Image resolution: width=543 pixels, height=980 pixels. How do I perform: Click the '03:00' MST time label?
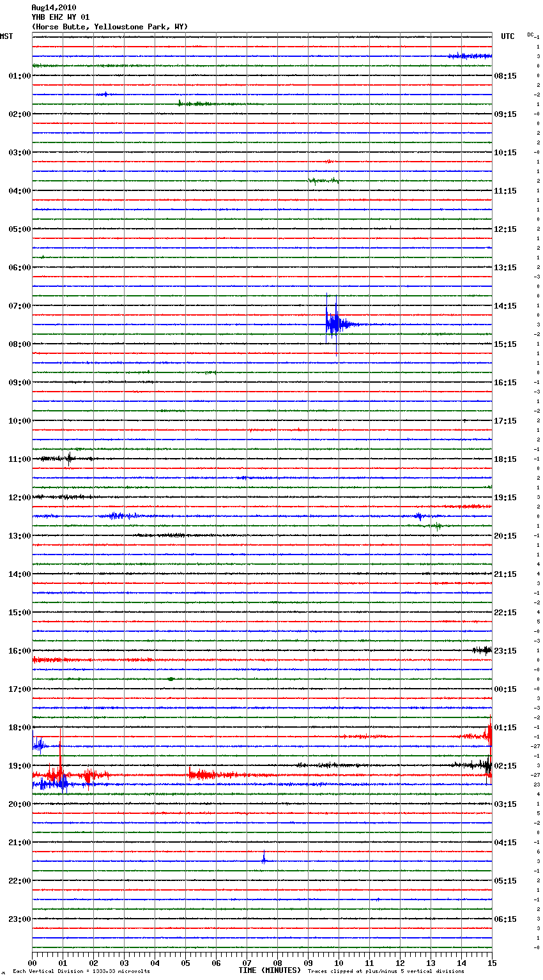(x=20, y=153)
